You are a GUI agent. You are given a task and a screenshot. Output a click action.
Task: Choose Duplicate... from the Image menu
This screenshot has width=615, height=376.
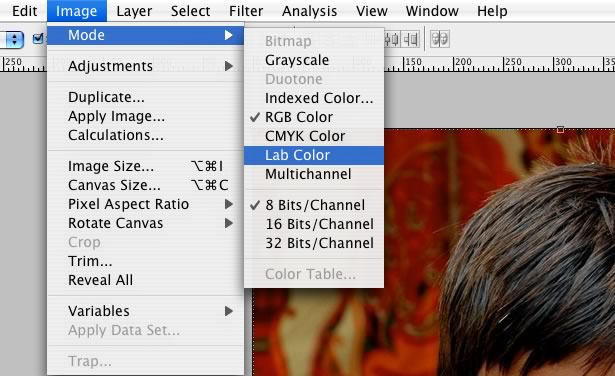146,97
